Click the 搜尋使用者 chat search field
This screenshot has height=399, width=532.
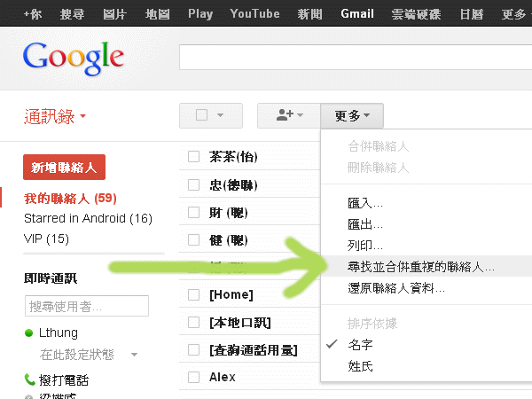(87, 306)
